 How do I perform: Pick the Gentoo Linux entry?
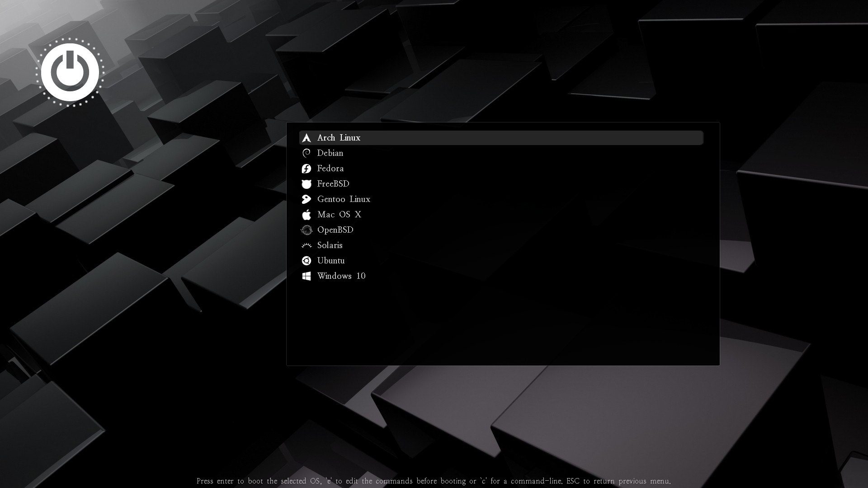coord(501,199)
